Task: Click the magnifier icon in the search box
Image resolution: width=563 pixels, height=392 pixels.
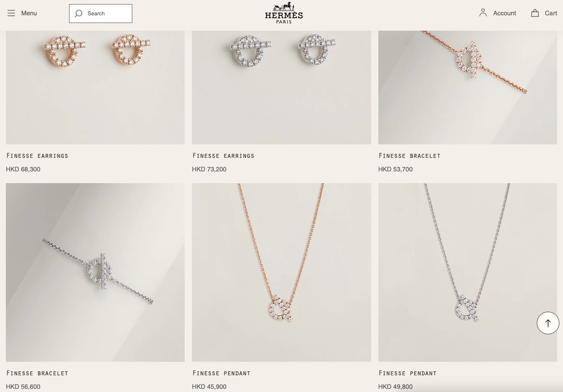Action: coord(79,14)
